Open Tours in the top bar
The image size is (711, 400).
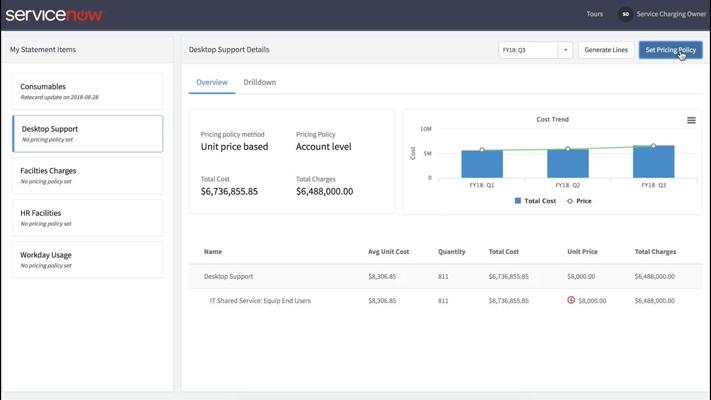[x=594, y=14]
